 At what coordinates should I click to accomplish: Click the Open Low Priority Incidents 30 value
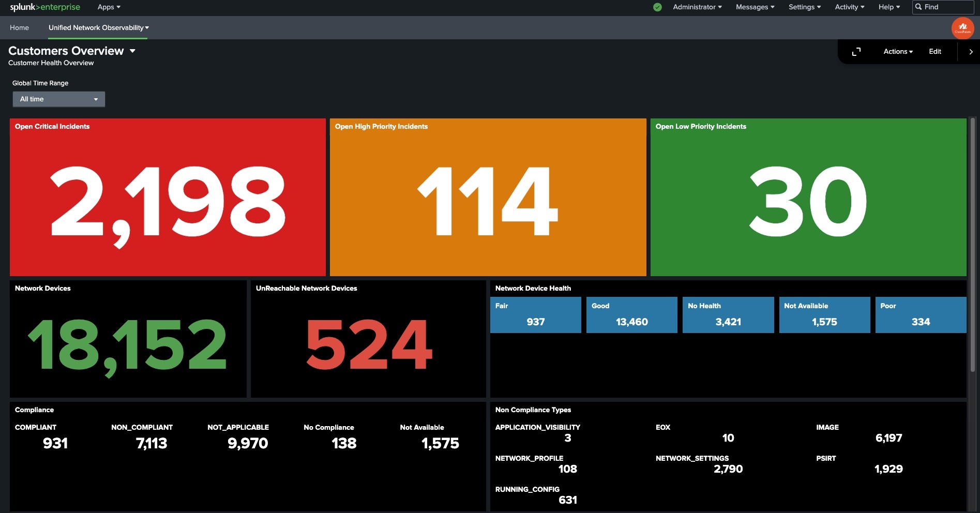click(x=808, y=202)
